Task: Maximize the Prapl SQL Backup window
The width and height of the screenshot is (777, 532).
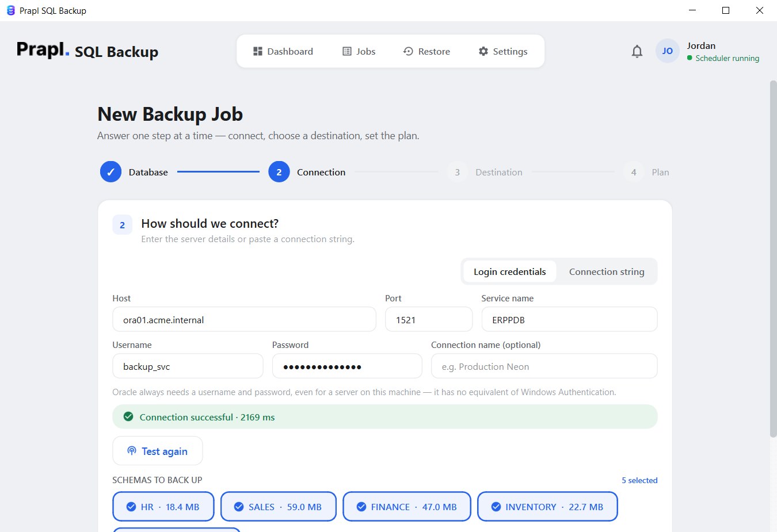Action: click(x=726, y=10)
